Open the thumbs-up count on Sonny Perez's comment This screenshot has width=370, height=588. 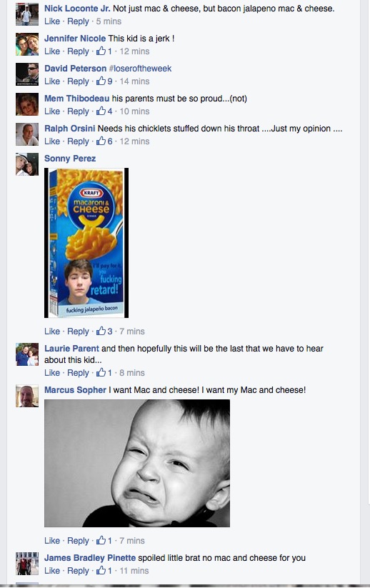click(x=104, y=331)
